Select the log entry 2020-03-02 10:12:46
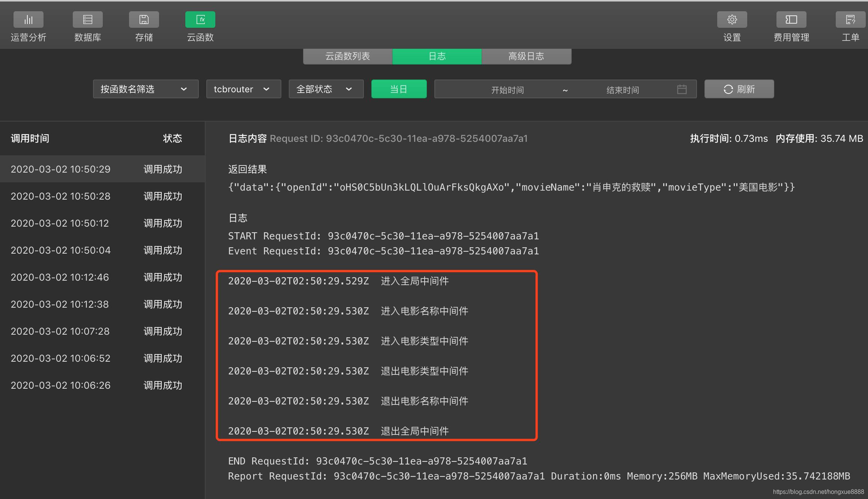868x499 pixels. 102,277
